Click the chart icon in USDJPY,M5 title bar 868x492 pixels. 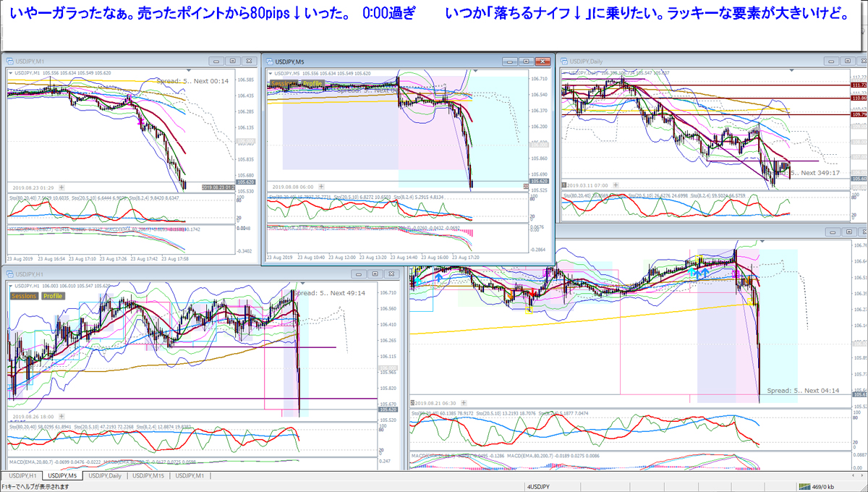(270, 61)
